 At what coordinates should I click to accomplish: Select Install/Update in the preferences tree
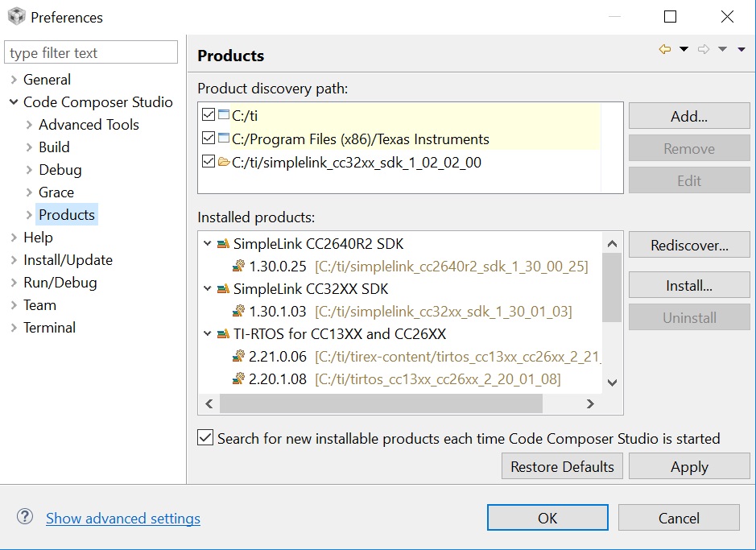68,260
